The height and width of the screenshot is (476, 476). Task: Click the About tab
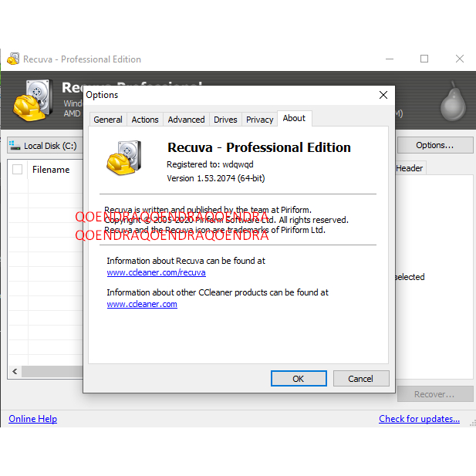(x=294, y=118)
